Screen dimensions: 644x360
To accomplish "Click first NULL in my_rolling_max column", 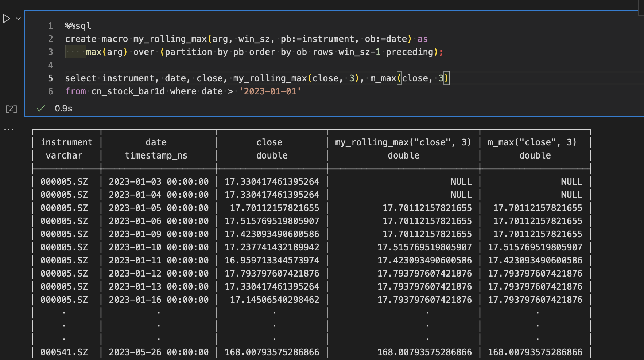I will pyautogui.click(x=461, y=182).
